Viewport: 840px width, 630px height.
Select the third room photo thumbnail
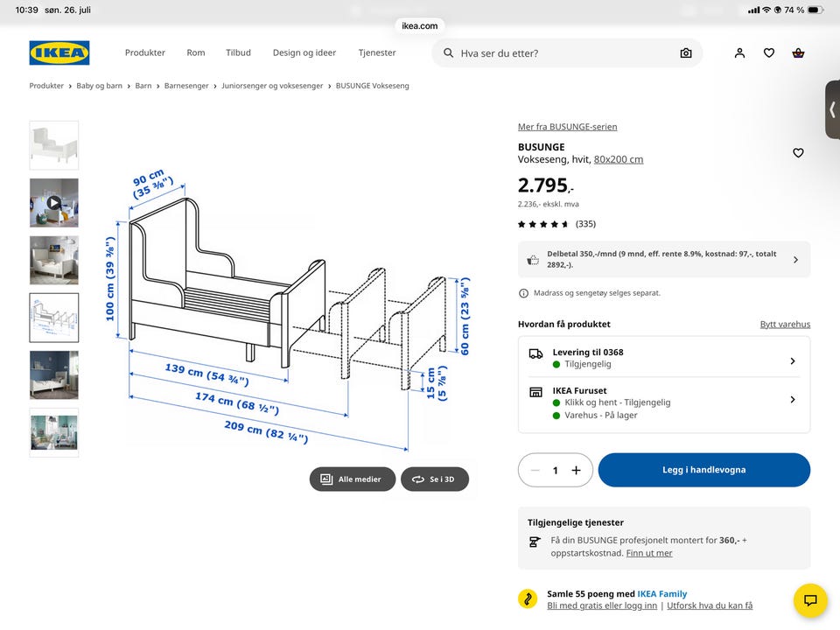[54, 261]
